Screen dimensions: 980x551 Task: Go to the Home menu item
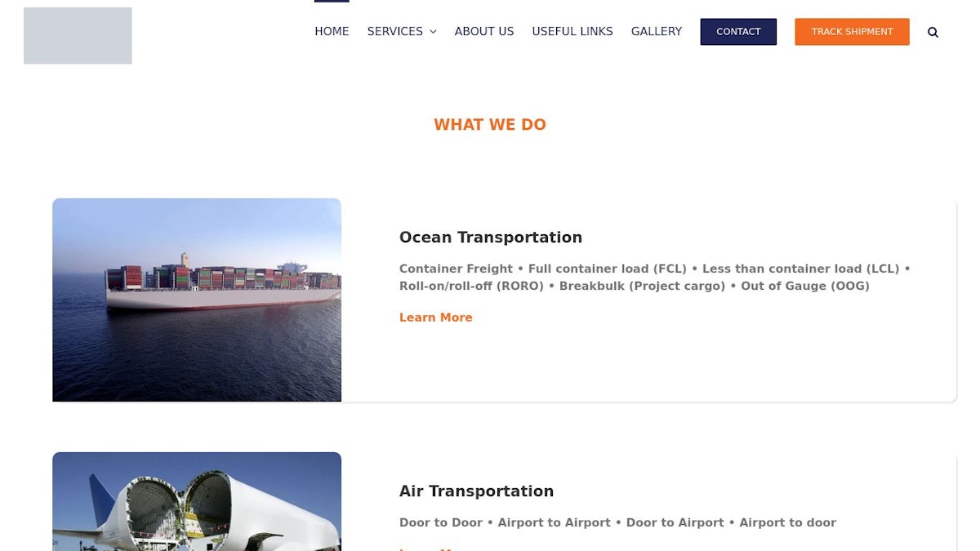(332, 32)
